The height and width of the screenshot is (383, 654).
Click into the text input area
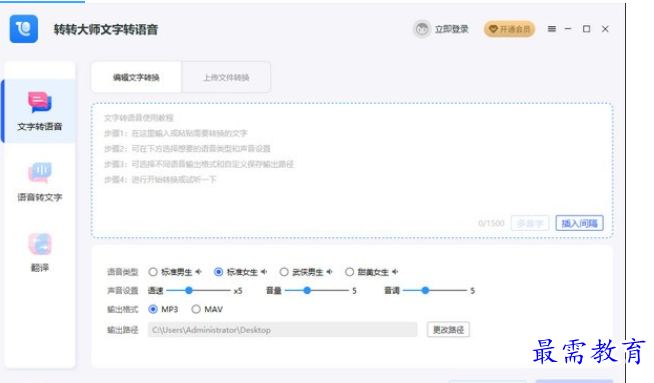point(352,170)
